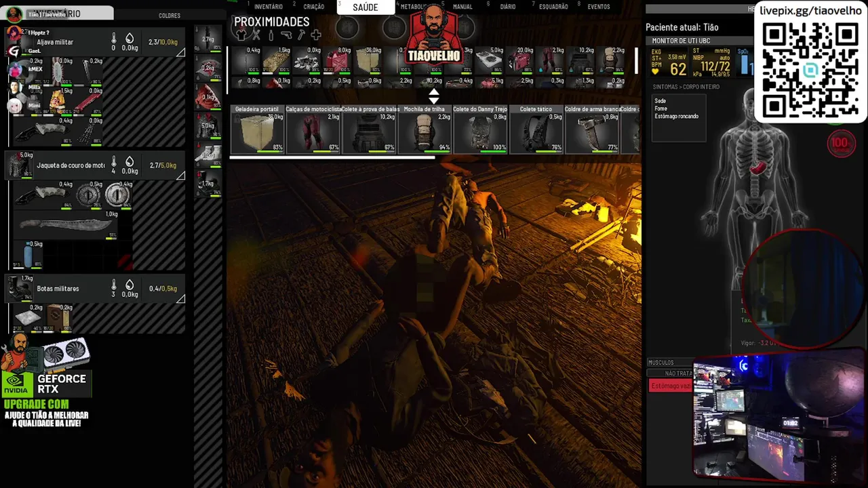The width and height of the screenshot is (868, 488).
Task: Click the Jaqueta de couro header
Action: click(x=95, y=165)
